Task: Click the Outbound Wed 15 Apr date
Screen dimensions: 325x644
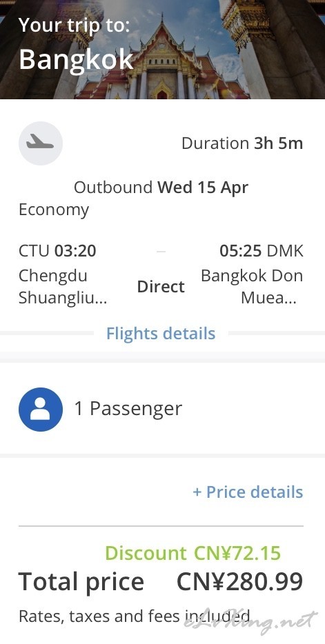Action: point(161,188)
